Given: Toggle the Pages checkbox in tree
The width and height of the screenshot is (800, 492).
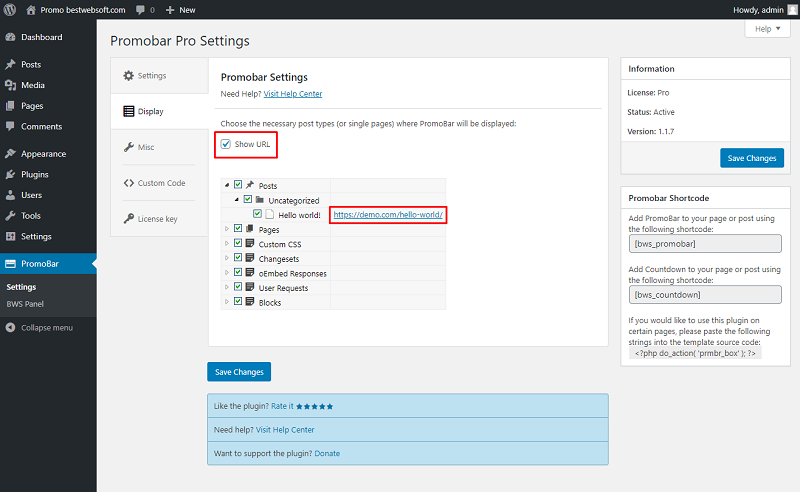Looking at the screenshot, I should (x=238, y=229).
